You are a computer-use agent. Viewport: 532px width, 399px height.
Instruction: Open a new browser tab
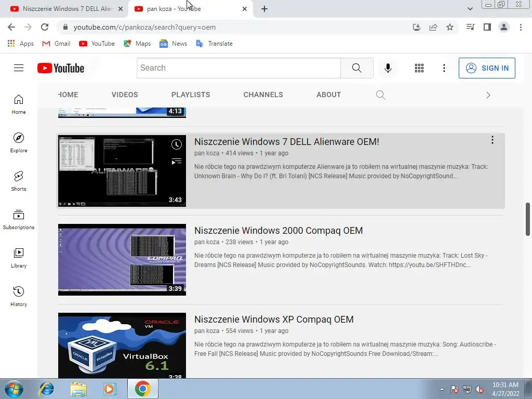264,9
